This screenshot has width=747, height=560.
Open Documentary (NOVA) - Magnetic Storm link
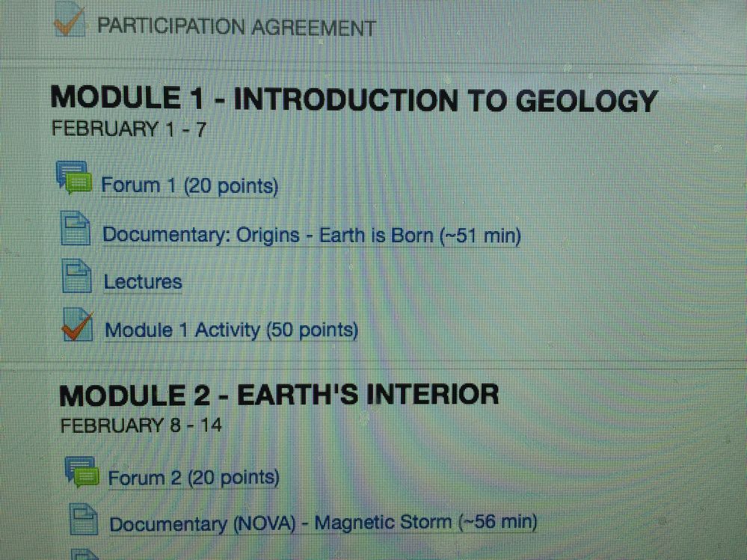click(x=323, y=523)
